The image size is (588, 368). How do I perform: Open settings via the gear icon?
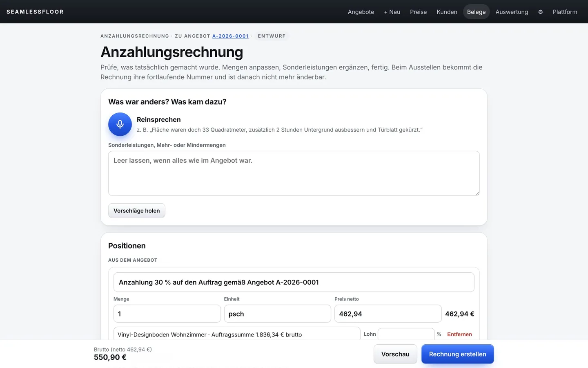tap(540, 12)
